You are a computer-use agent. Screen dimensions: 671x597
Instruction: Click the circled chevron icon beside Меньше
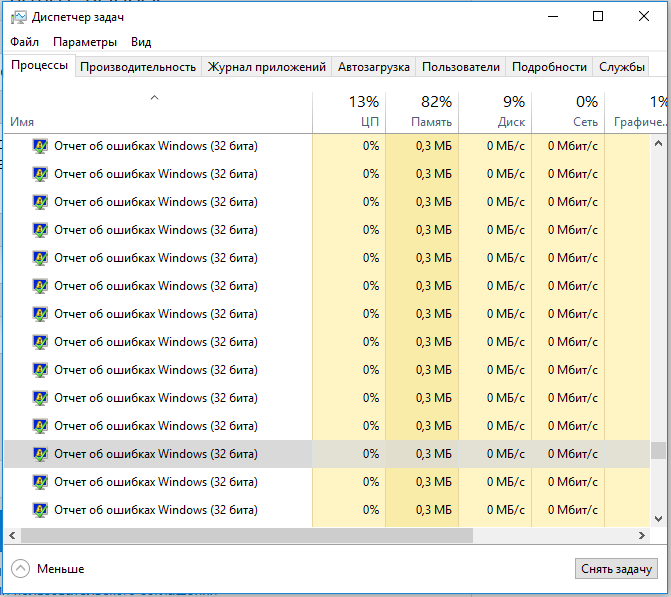20,569
